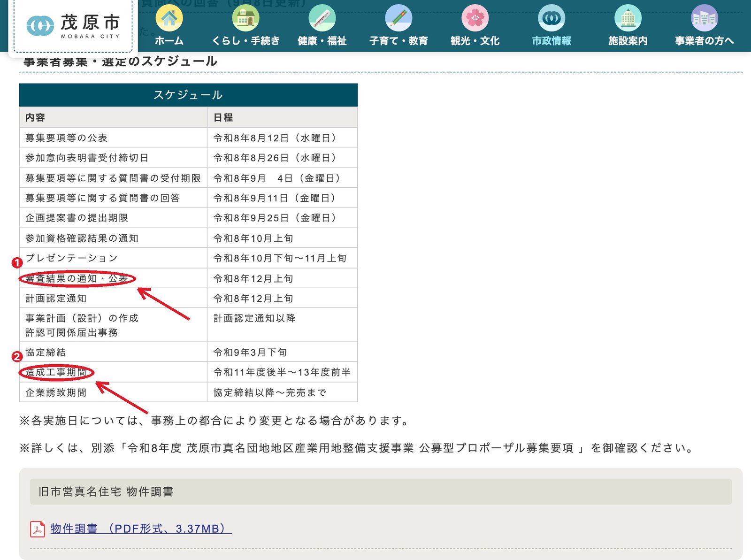Click 企画提案書の提出期限 cell

(113, 218)
